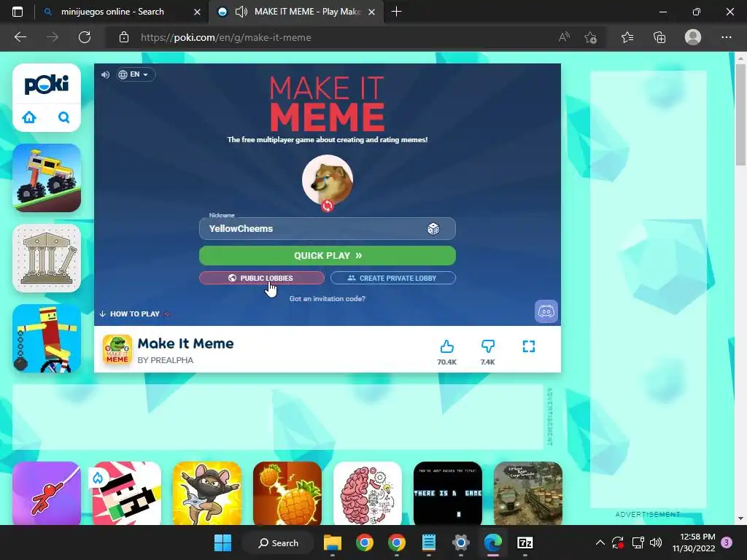Show hidden tray icons chevron
The width and height of the screenshot is (747, 560).
[x=600, y=542]
